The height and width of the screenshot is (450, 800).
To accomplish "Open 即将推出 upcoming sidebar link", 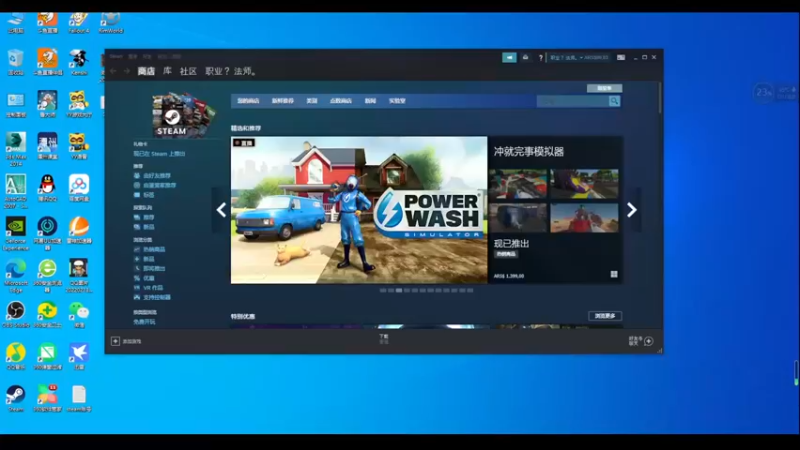I will click(154, 268).
